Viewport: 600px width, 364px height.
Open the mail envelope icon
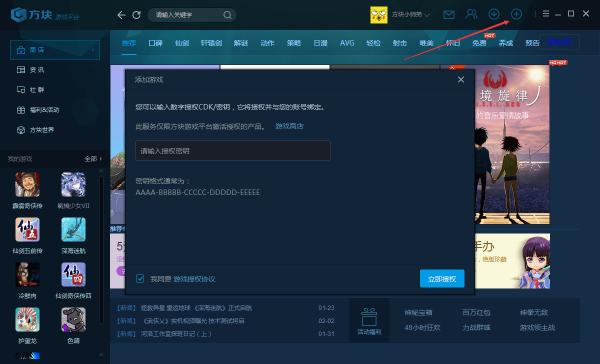[448, 15]
